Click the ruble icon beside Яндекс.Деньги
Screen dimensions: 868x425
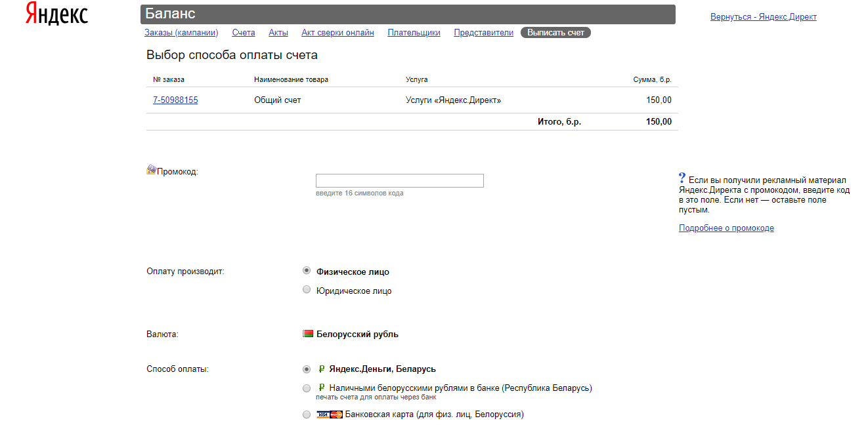pyautogui.click(x=322, y=369)
